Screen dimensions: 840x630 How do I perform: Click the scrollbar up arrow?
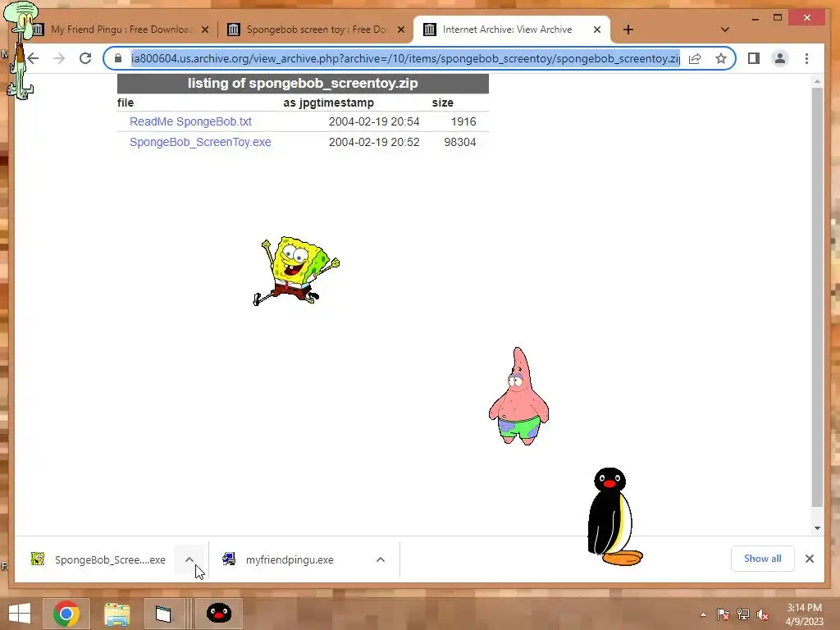[x=817, y=81]
